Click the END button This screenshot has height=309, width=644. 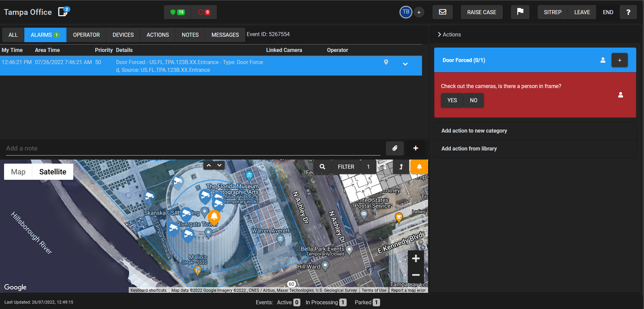point(608,12)
